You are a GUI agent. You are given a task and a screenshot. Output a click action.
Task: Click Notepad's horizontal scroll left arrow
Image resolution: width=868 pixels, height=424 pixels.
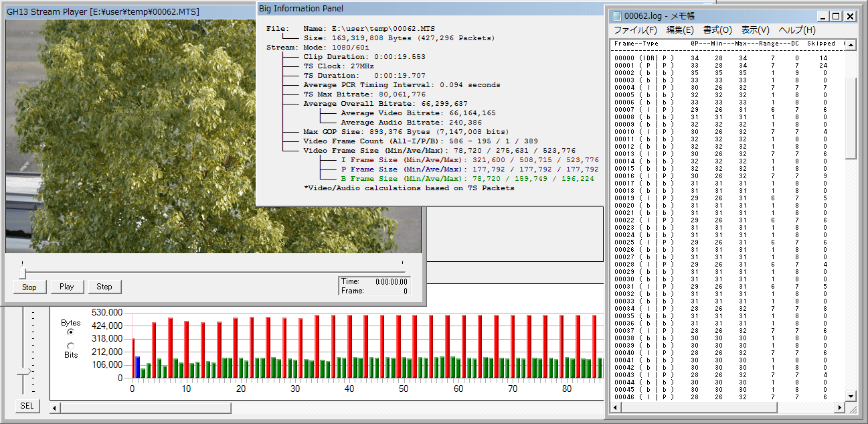tap(615, 408)
